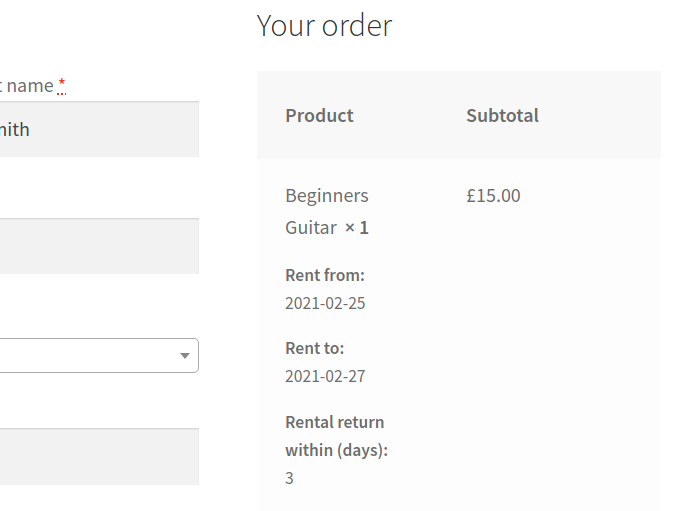Viewport: 678px width, 511px height.
Task: Click the rent from date 2021-02-25
Action: [325, 303]
